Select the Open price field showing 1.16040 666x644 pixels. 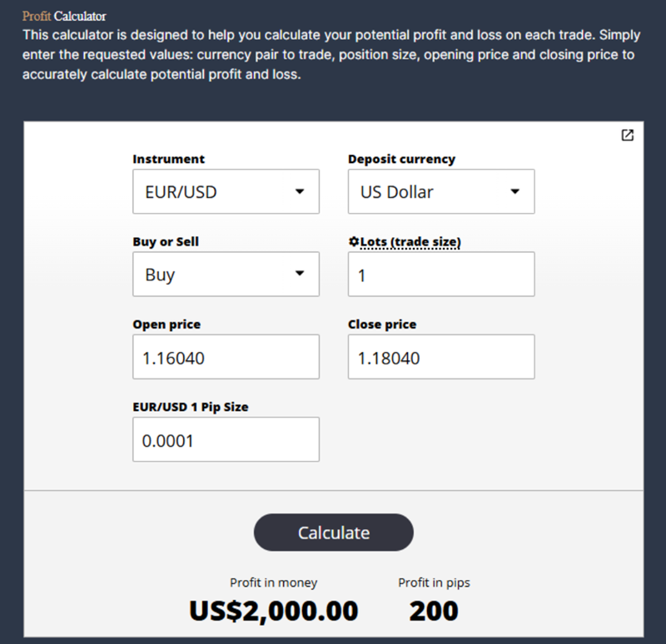point(225,356)
